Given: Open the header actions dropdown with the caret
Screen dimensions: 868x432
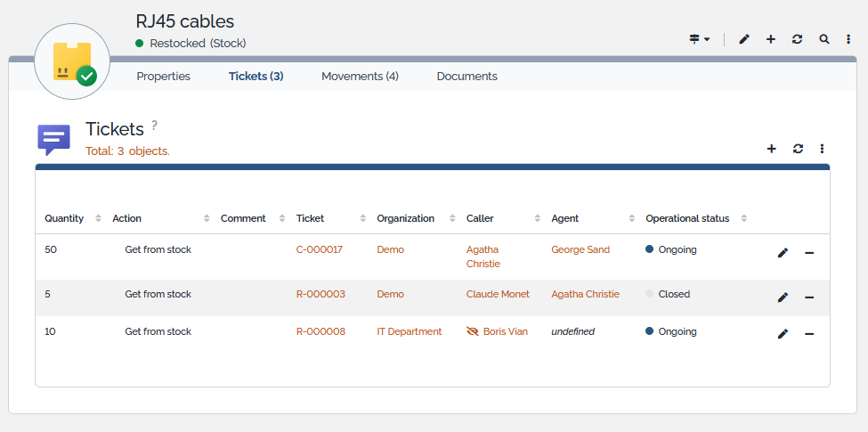Looking at the screenshot, I should click(x=700, y=39).
